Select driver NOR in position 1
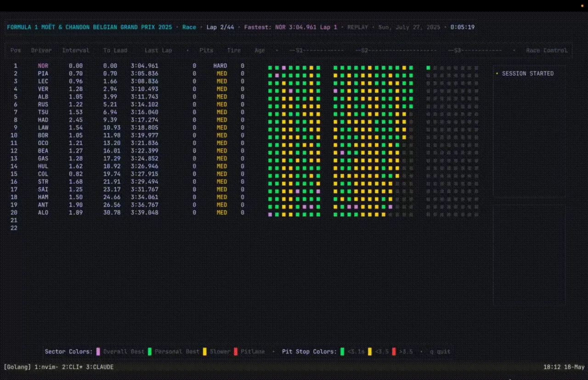The image size is (588, 380). tap(43, 66)
